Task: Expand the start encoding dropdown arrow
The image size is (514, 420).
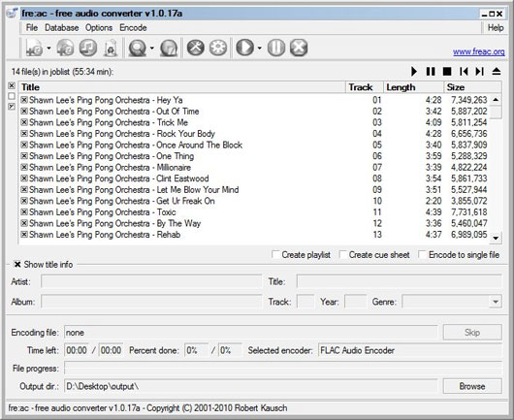Action: [259, 48]
